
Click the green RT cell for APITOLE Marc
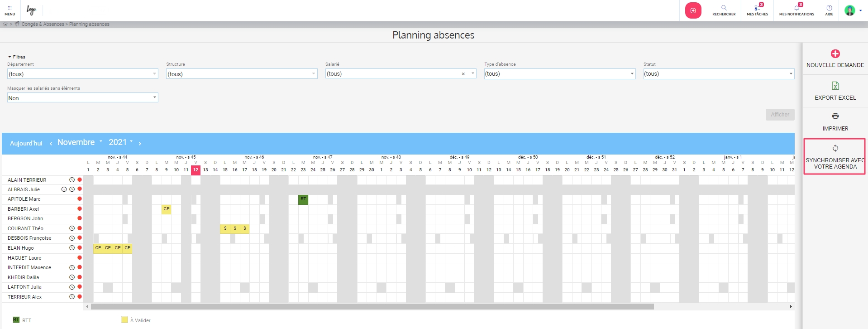pos(303,199)
